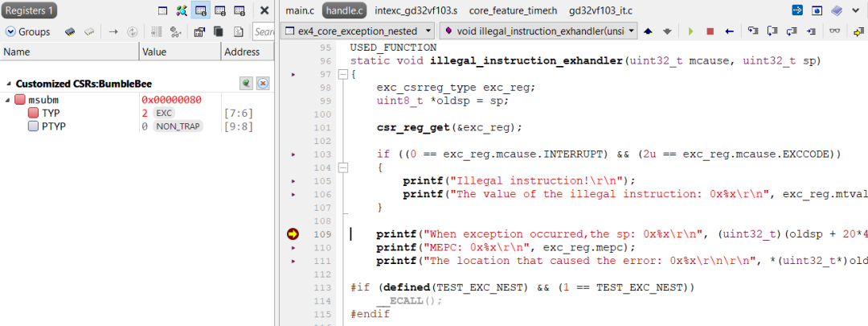Screen dimensions: 868x326
Task: Click the msubm value 0x00000080
Action: click(171, 100)
